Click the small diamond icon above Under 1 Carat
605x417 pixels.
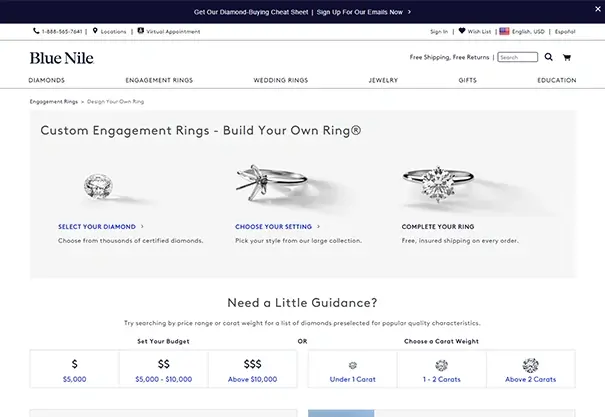pos(353,365)
